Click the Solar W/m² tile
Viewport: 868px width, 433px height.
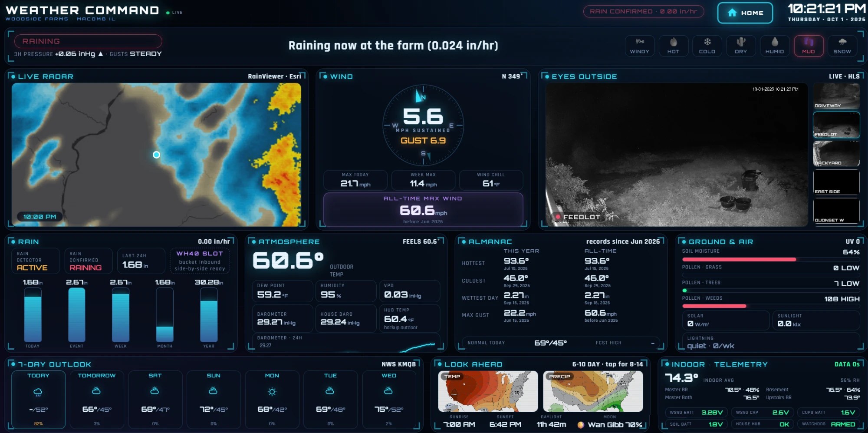coord(726,321)
